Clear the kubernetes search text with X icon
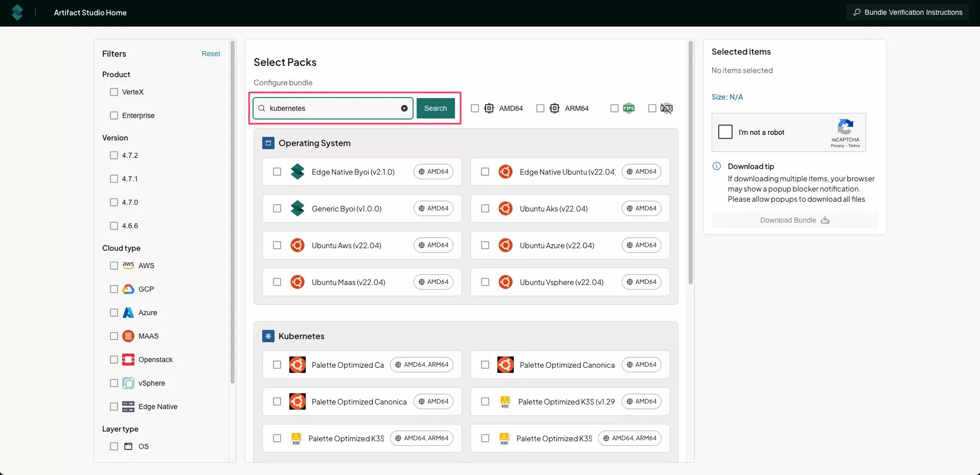 pyautogui.click(x=404, y=108)
